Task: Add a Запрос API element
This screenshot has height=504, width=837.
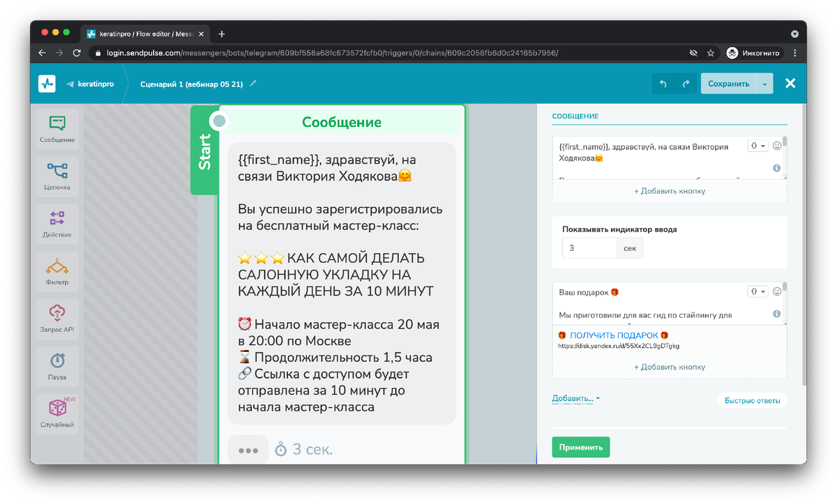Action: pos(57,319)
